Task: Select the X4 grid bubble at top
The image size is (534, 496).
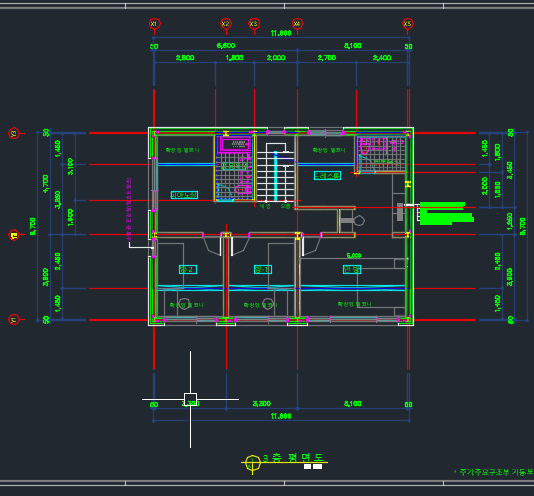Action: pos(297,24)
